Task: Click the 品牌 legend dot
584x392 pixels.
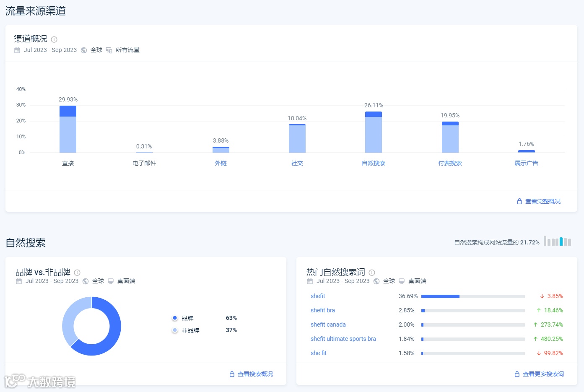Action: 175,318
